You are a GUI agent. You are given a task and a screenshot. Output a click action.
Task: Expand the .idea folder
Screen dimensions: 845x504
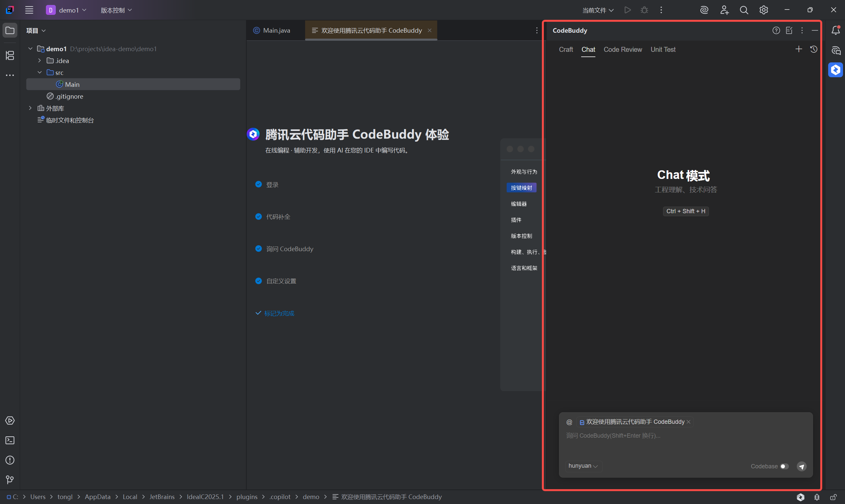point(39,60)
